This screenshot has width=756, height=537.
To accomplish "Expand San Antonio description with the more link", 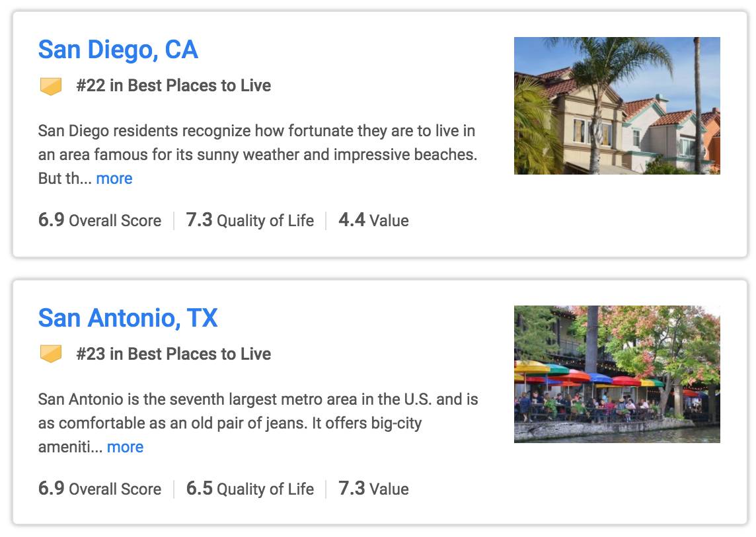I will [125, 447].
